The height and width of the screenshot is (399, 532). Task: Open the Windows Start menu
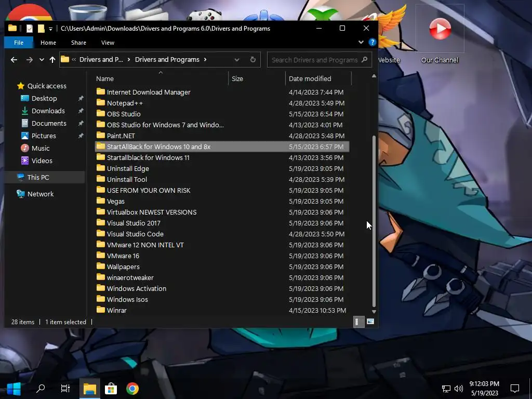tap(14, 389)
